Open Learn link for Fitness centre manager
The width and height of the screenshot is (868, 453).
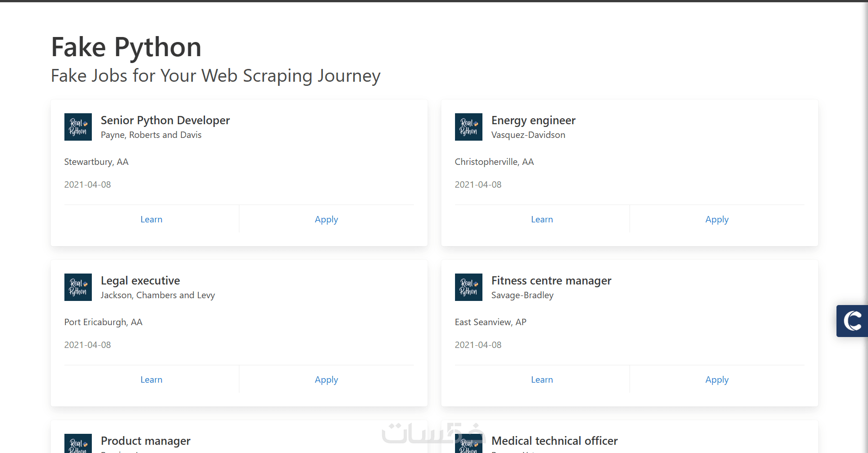tap(542, 380)
